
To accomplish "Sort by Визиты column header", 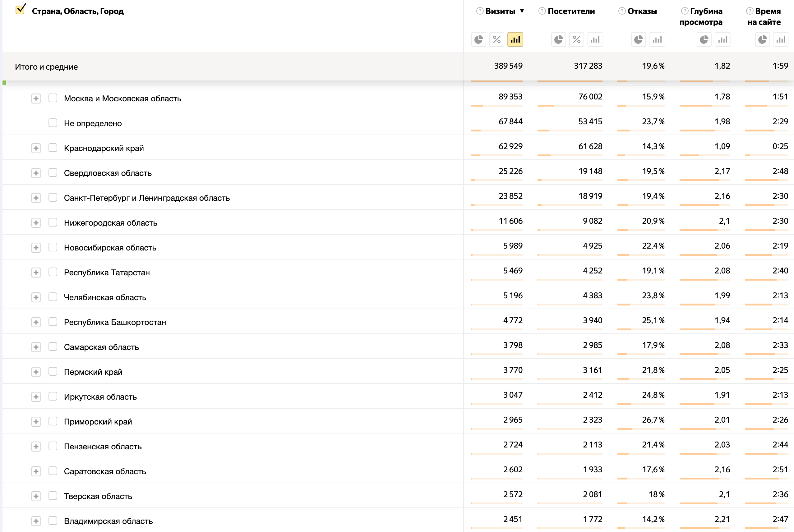I will point(500,11).
